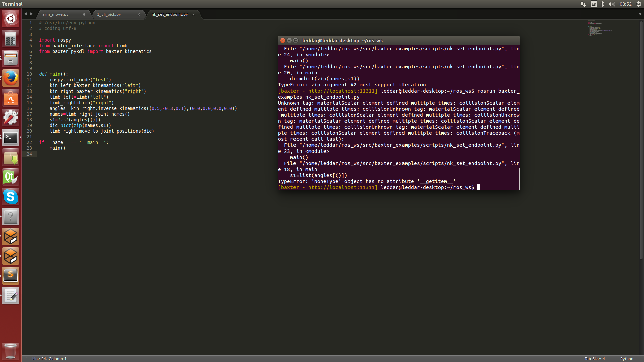Click the 'limb_right=Limb("right")' line

(x=82, y=103)
